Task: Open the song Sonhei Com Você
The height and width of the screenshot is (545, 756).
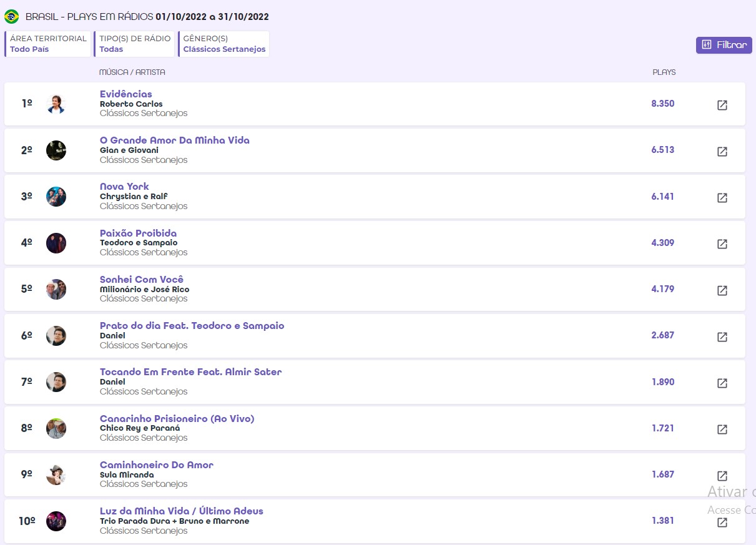Action: (x=142, y=280)
